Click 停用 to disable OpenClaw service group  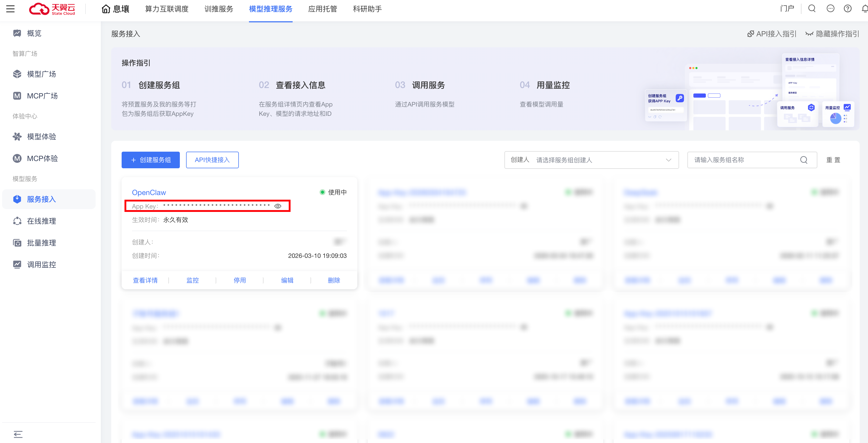click(x=240, y=280)
